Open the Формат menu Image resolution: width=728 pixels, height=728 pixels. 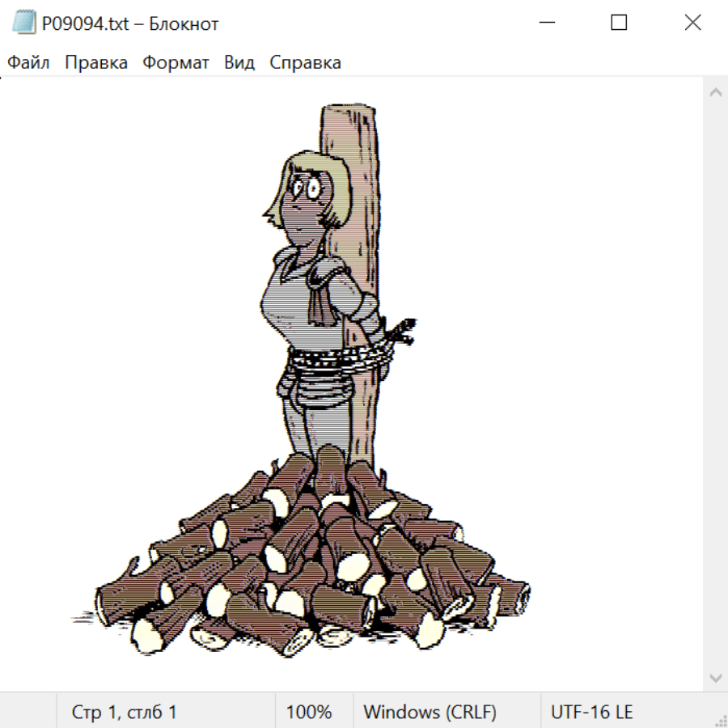176,63
